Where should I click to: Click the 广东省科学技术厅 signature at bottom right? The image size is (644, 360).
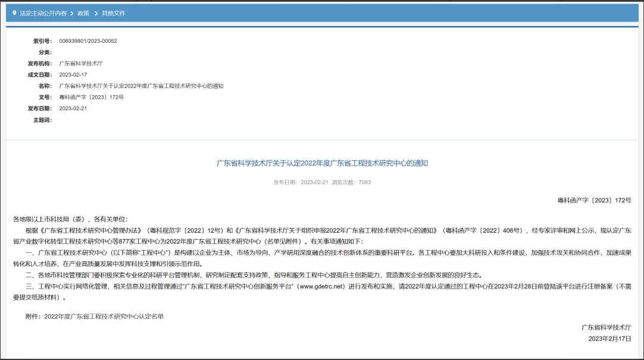coord(606,327)
